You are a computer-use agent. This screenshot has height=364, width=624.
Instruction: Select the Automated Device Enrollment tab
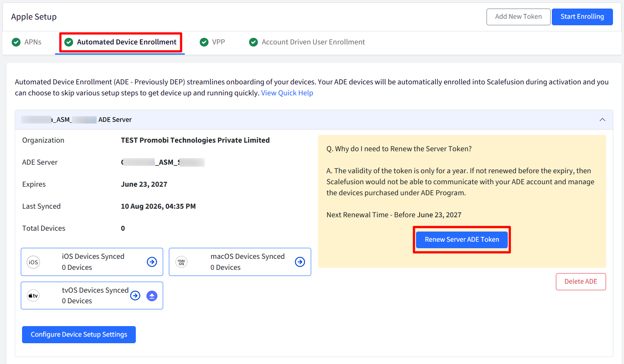[x=121, y=42]
